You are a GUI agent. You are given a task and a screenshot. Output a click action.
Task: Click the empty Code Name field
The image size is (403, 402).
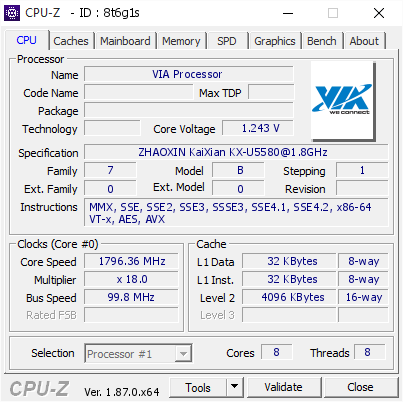pos(139,92)
